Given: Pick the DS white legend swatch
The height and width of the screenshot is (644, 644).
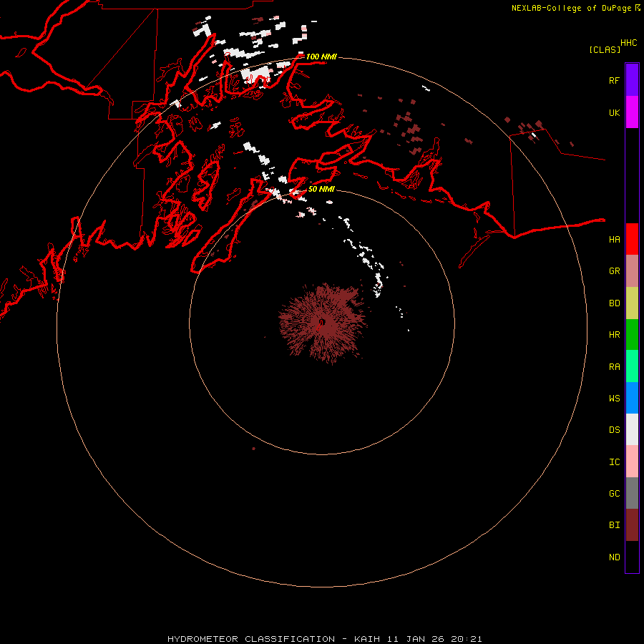Looking at the screenshot, I should click(632, 429).
